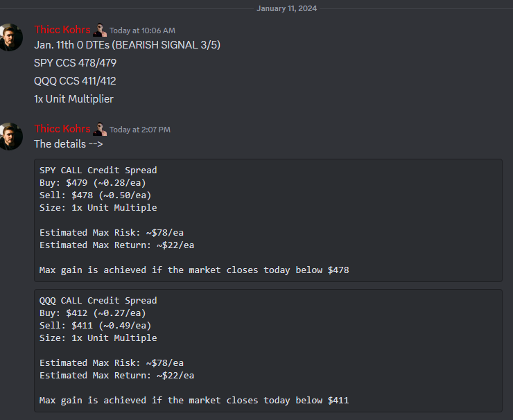Click the second Thicc Kohrs avatar
513x420 pixels.
point(11,137)
